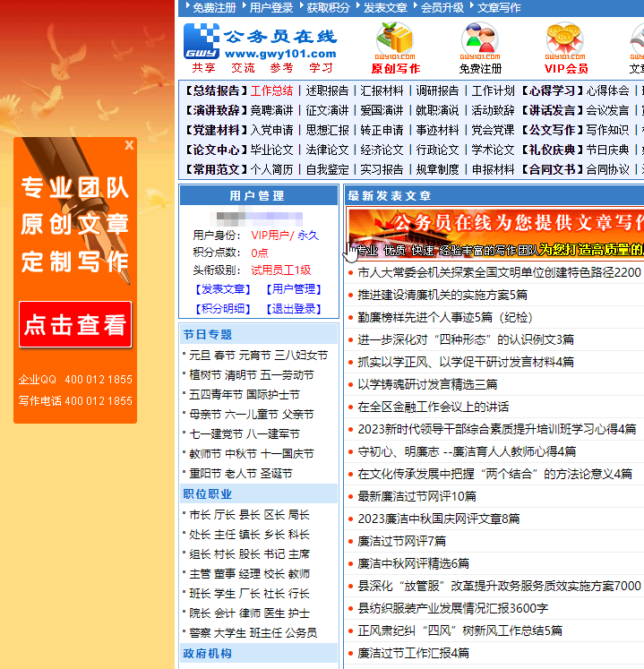The height and width of the screenshot is (669, 644).
Task: Click the 【发表文章】 user panel link
Action: pyautogui.click(x=223, y=289)
